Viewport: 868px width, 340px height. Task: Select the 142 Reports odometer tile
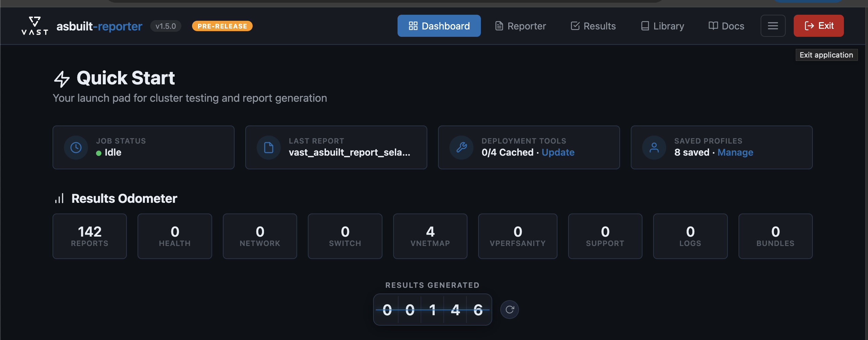click(x=90, y=236)
